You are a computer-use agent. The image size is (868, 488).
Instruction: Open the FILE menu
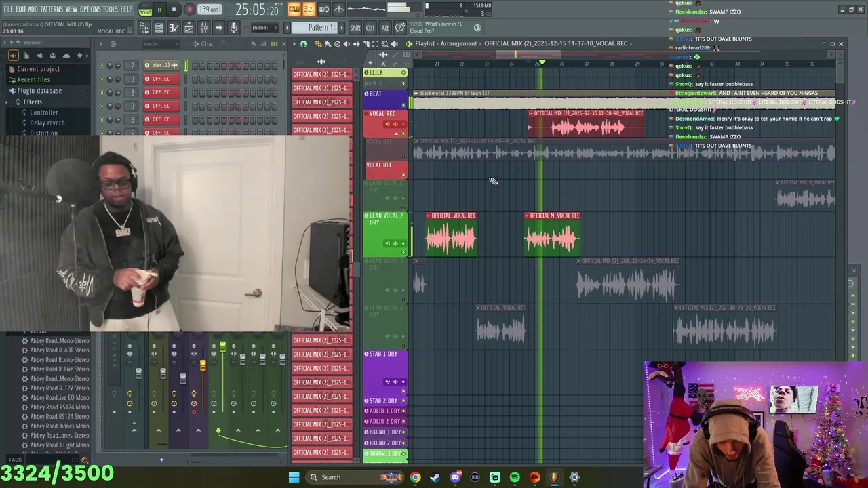pos(8,9)
